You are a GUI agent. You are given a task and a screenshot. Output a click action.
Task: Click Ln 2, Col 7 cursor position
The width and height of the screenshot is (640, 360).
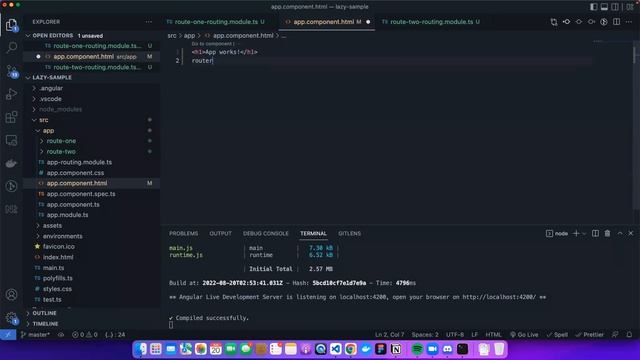coord(389,334)
